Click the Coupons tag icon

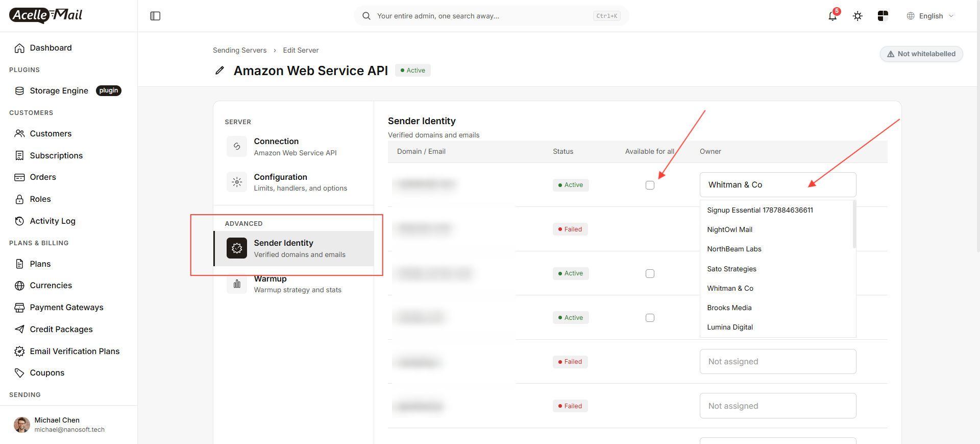[19, 373]
